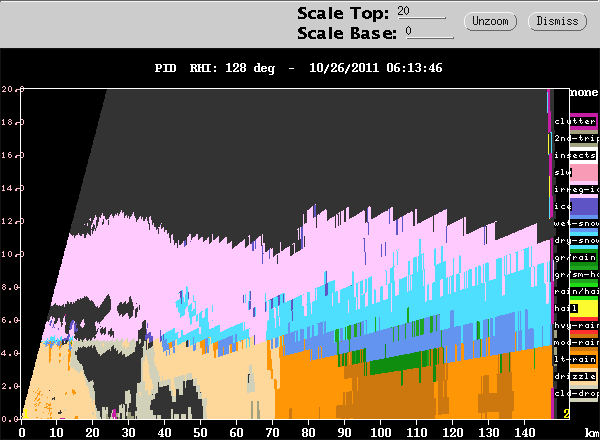Click the 70 km range axis label

(x=272, y=432)
